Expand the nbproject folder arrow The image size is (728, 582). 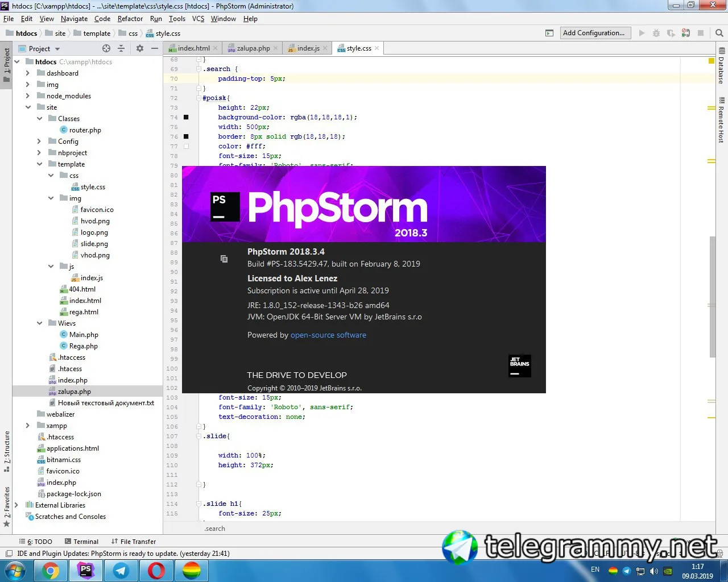[x=39, y=153]
